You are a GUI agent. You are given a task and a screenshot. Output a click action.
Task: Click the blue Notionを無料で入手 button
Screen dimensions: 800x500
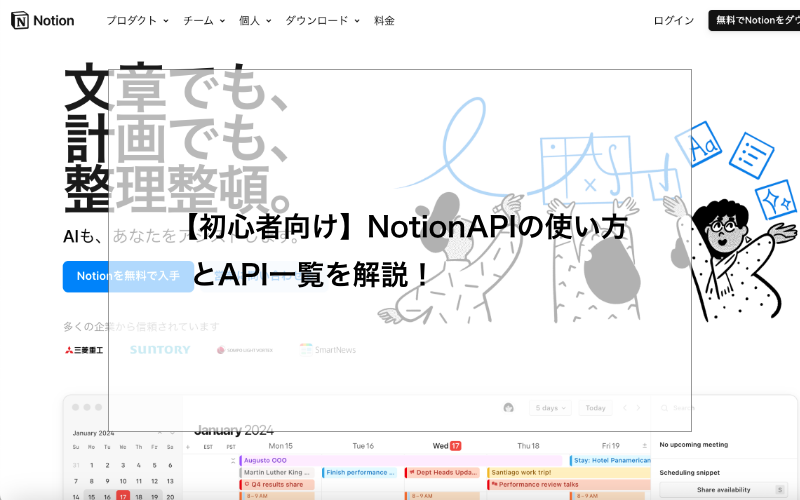[127, 276]
